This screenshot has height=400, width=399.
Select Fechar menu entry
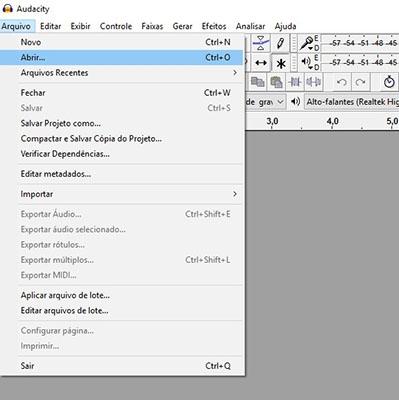(123, 93)
